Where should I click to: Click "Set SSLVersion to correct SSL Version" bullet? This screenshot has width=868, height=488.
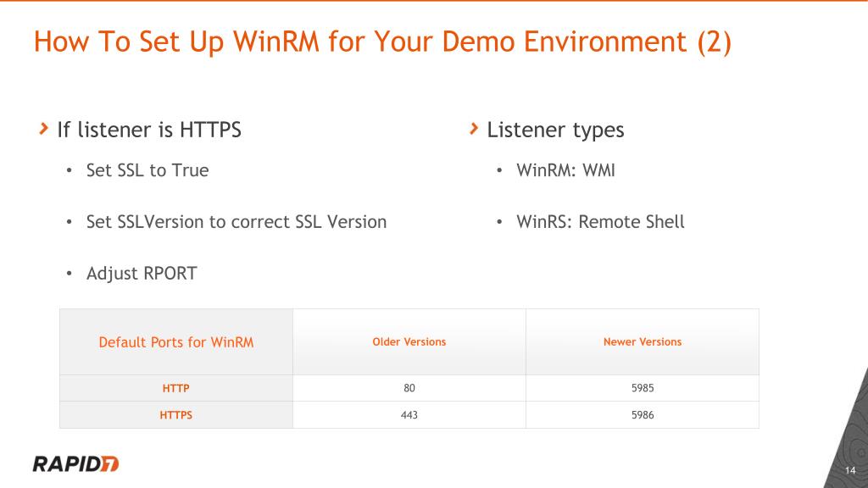click(236, 222)
